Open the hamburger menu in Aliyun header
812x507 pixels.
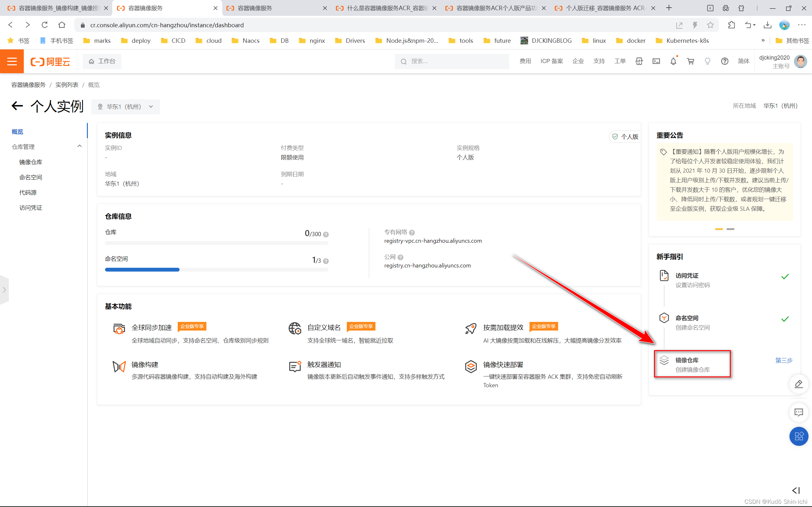(x=12, y=61)
